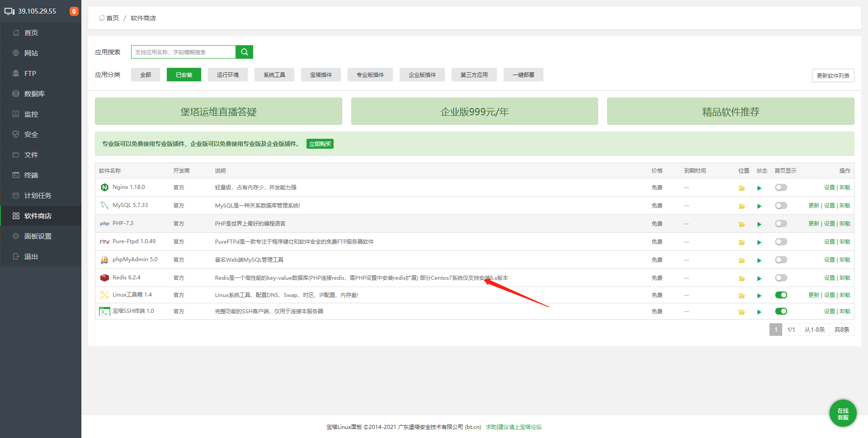
Task: Open 文件 in the sidebar
Action: pyautogui.click(x=41, y=155)
